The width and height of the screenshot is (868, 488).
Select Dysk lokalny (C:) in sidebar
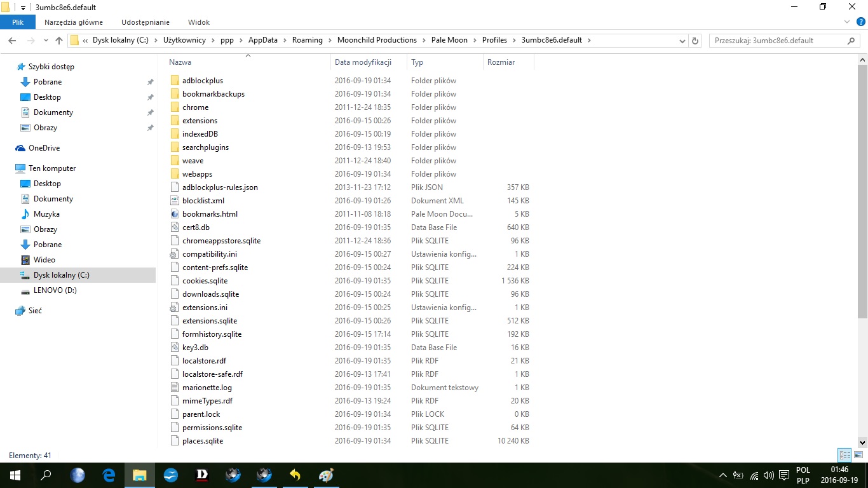point(62,275)
